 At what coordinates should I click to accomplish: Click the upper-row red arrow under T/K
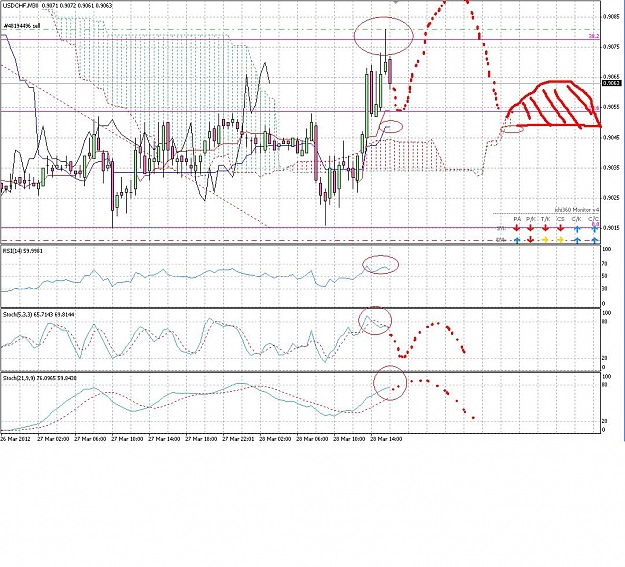coord(545,228)
